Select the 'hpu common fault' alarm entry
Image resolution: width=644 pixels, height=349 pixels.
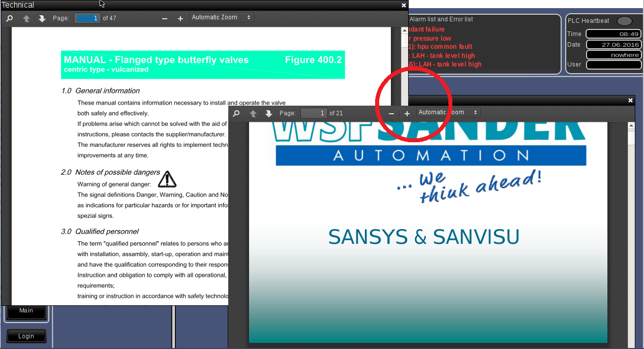coord(440,47)
